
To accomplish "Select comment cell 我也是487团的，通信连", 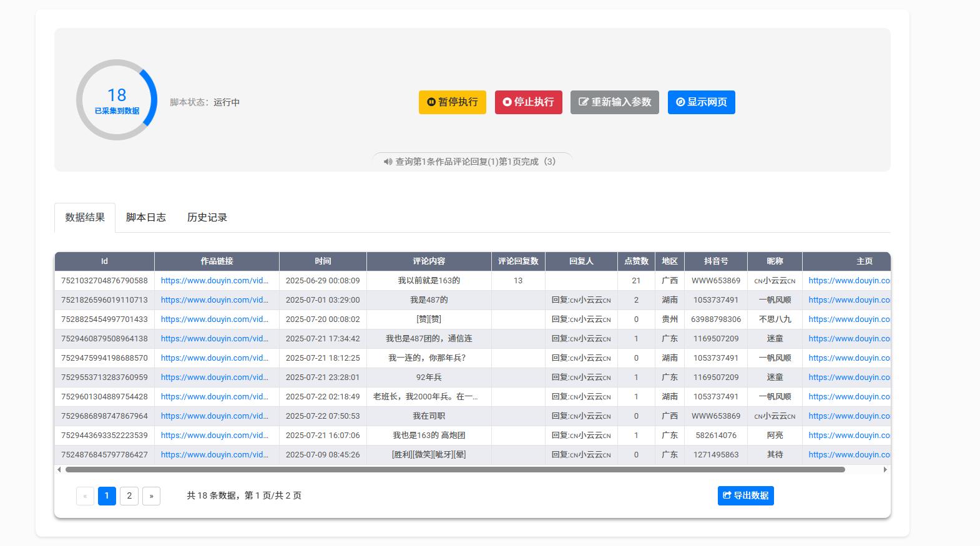I will [x=429, y=339].
